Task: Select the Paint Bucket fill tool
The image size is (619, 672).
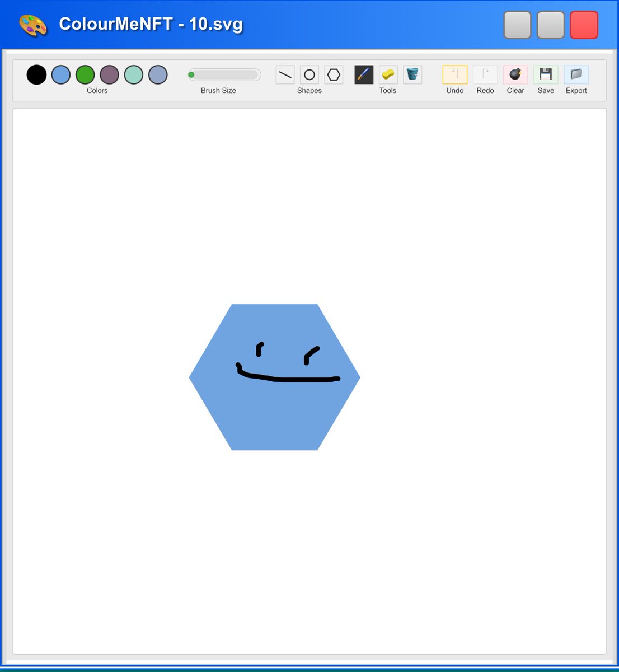Action: (412, 74)
